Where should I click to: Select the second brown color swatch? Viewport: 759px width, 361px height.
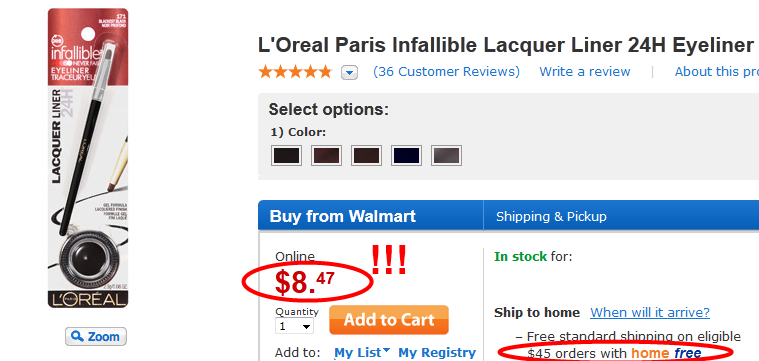(x=326, y=156)
